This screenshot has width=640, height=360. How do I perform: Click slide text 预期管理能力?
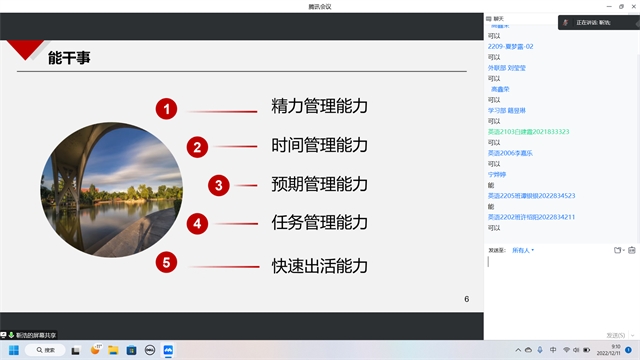point(320,184)
